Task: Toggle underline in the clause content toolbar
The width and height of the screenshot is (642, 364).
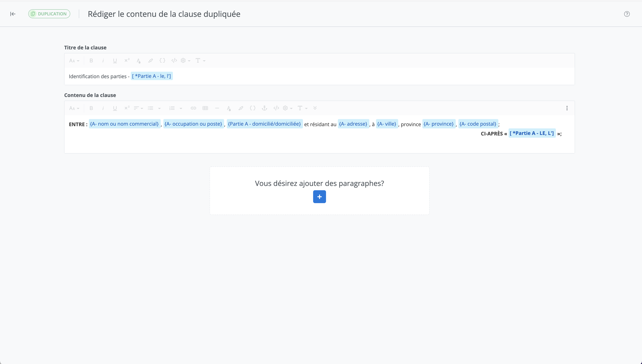Action: pos(115,108)
